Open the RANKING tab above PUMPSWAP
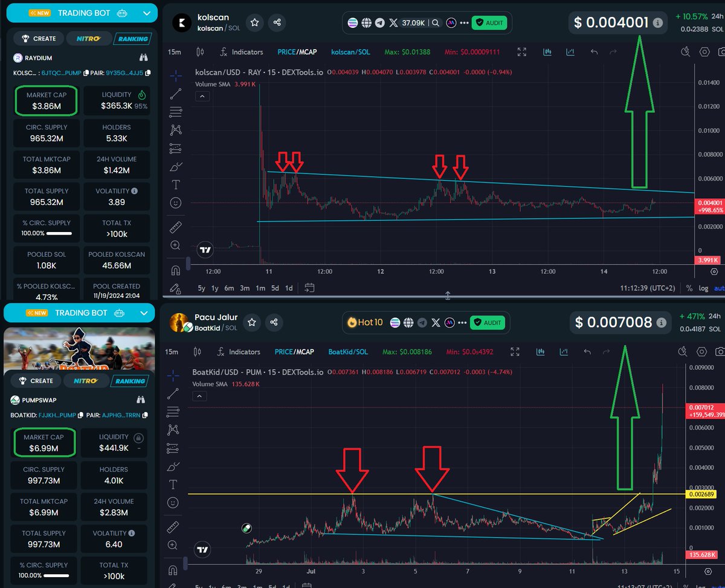The width and height of the screenshot is (725, 588). pyautogui.click(x=130, y=381)
